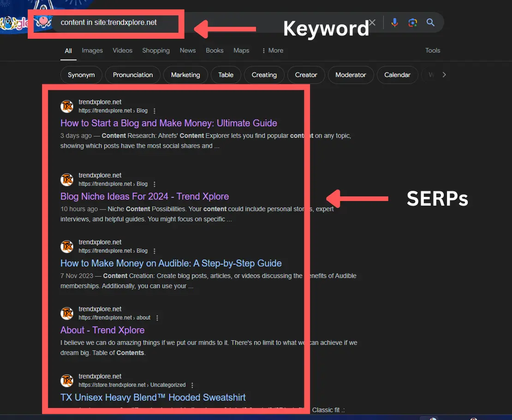The height and width of the screenshot is (420, 512).
Task: Click the search magnifier icon
Action: [x=430, y=22]
